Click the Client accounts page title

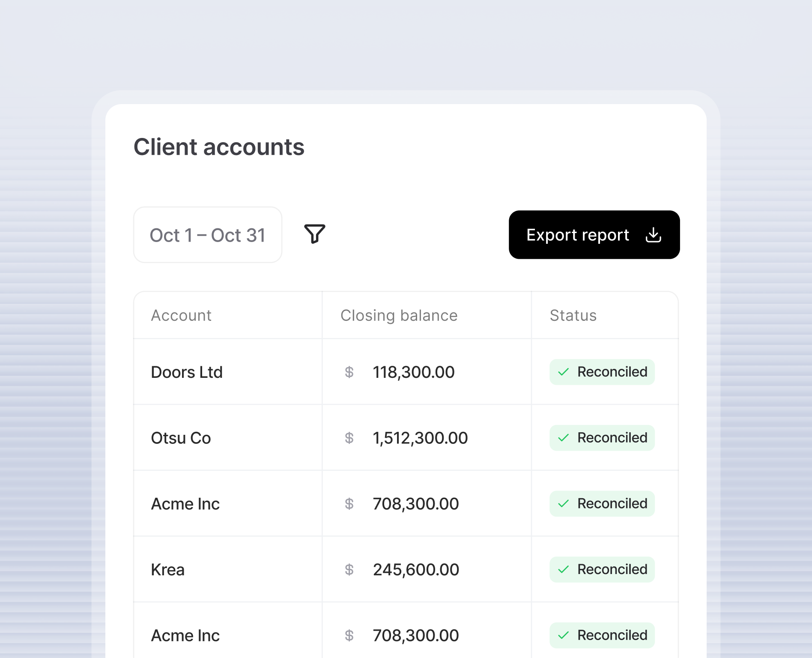point(219,147)
